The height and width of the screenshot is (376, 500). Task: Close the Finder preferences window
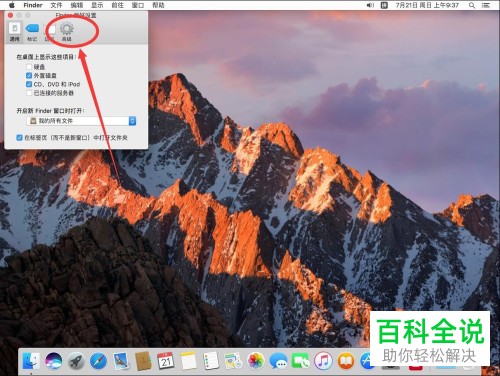[10, 15]
